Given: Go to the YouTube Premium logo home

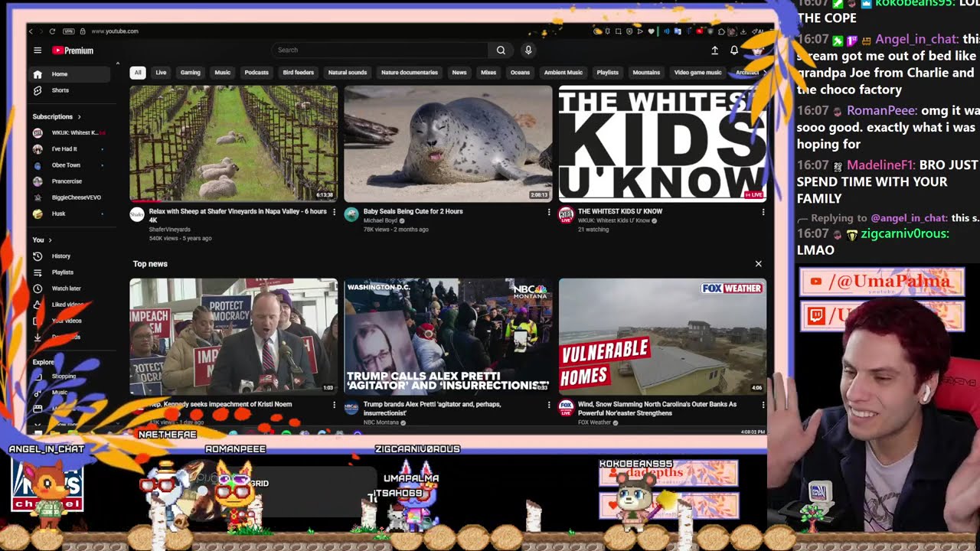Looking at the screenshot, I should click(x=73, y=51).
